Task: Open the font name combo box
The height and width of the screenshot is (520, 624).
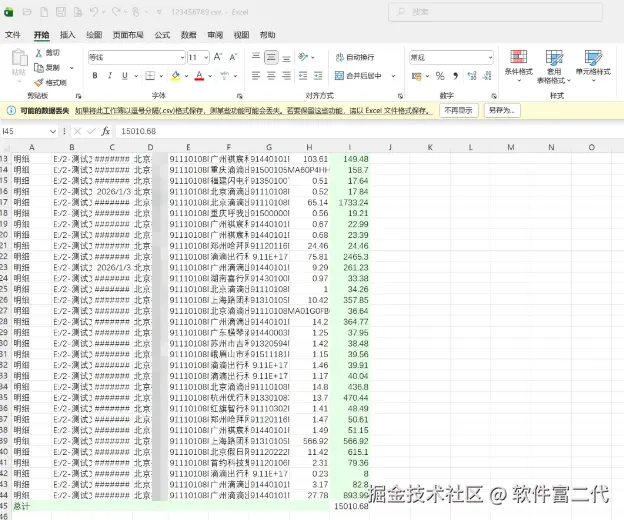Action: pyautogui.click(x=136, y=58)
